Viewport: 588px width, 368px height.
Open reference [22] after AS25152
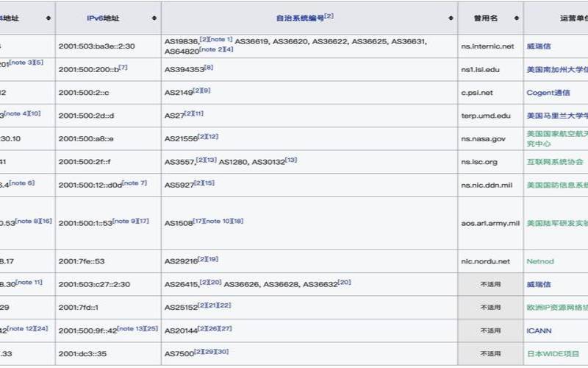pyautogui.click(x=225, y=305)
